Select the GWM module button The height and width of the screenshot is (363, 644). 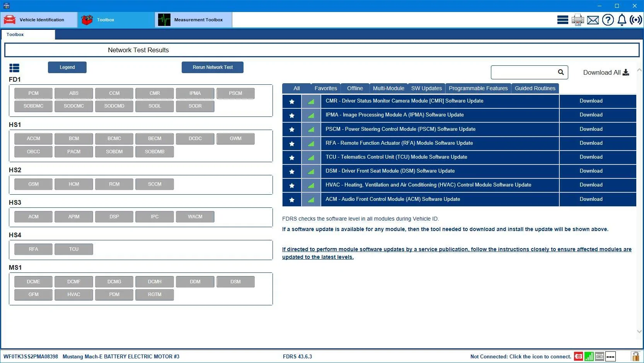pos(235,139)
